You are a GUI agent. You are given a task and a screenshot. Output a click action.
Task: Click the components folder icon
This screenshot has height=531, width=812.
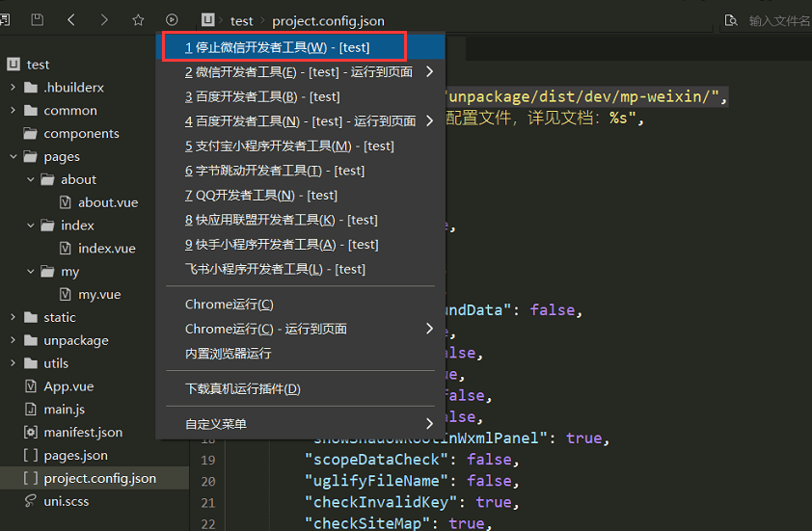click(31, 134)
